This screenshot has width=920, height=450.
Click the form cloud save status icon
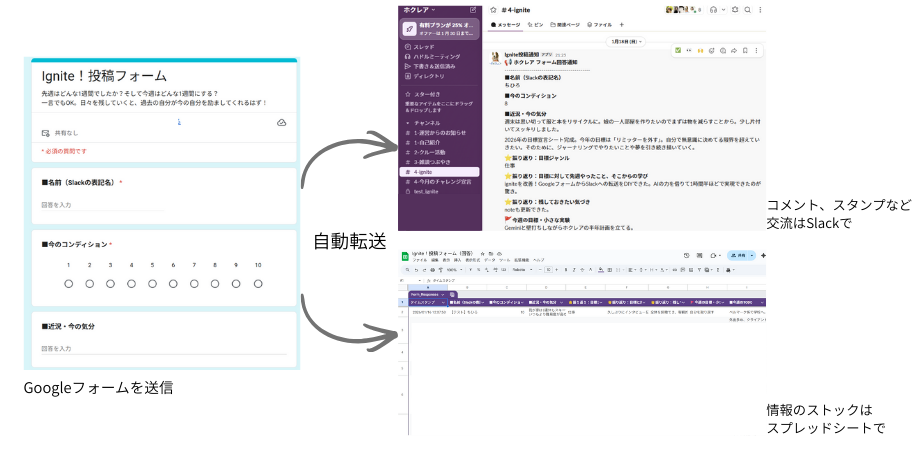pos(282,123)
